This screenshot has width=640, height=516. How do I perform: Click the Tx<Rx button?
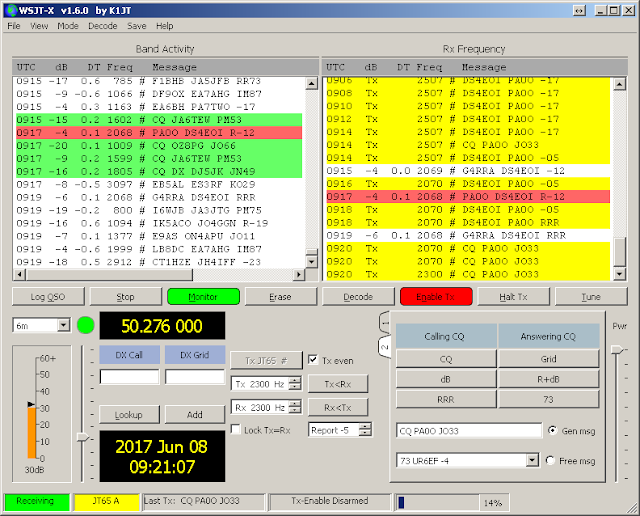[338, 384]
